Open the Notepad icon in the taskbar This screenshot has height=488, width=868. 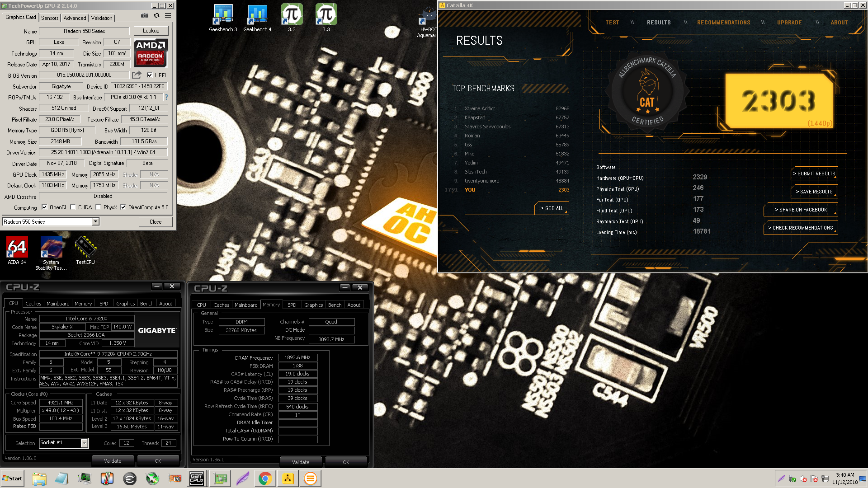coord(62,479)
